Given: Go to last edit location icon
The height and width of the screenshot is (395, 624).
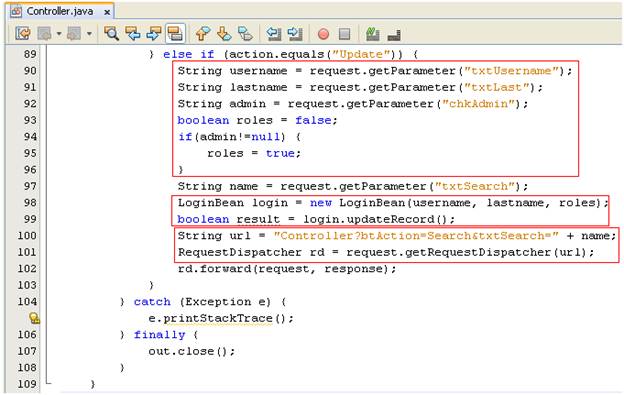Looking at the screenshot, I should click(x=23, y=33).
